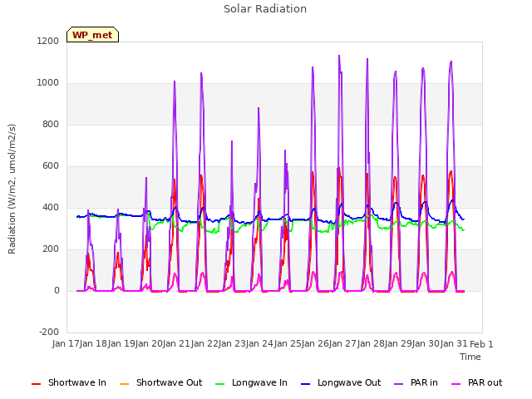532x399 pixels.
Task: Click the magenta PAR out legend swatch
Action: click(x=456, y=384)
